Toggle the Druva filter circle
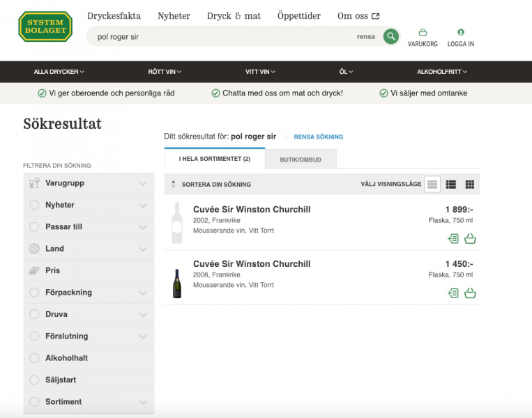The image size is (532, 418). [34, 314]
